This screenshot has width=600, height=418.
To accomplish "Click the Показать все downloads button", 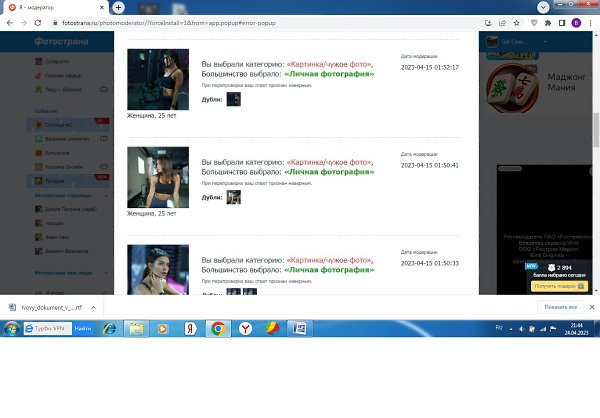I will [x=560, y=307].
